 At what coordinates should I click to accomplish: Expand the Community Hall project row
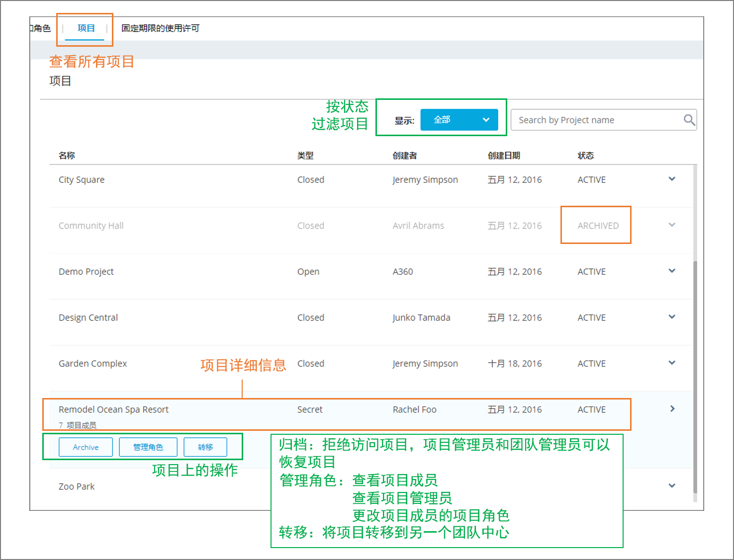click(x=672, y=225)
